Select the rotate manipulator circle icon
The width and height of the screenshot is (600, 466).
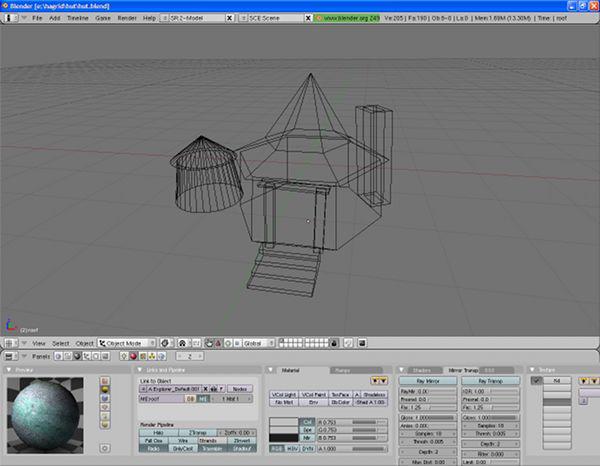[x=228, y=343]
